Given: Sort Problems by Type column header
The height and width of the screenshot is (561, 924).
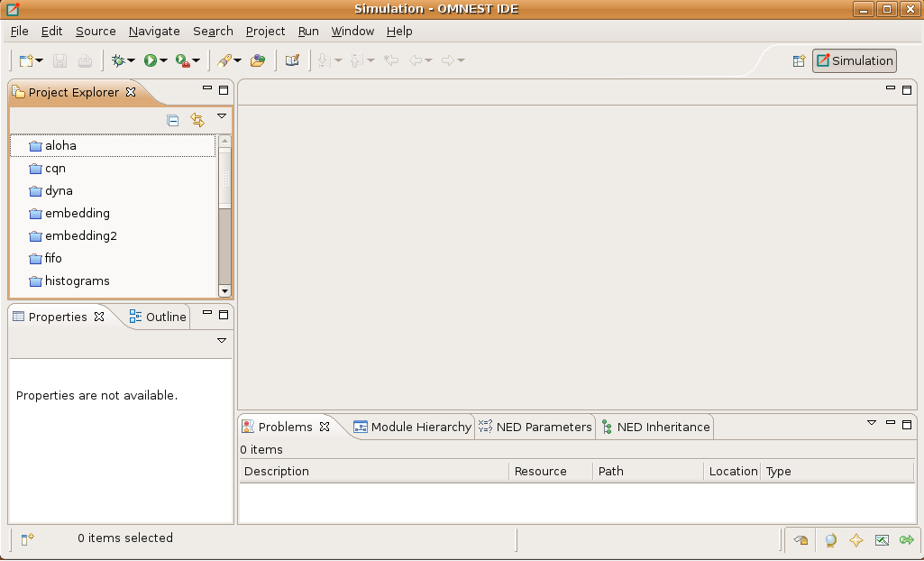Looking at the screenshot, I should [837, 472].
